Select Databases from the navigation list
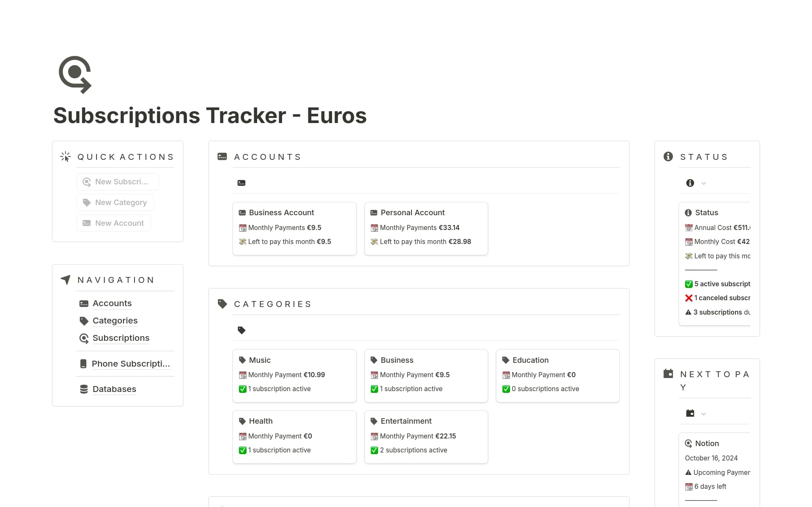 (114, 389)
